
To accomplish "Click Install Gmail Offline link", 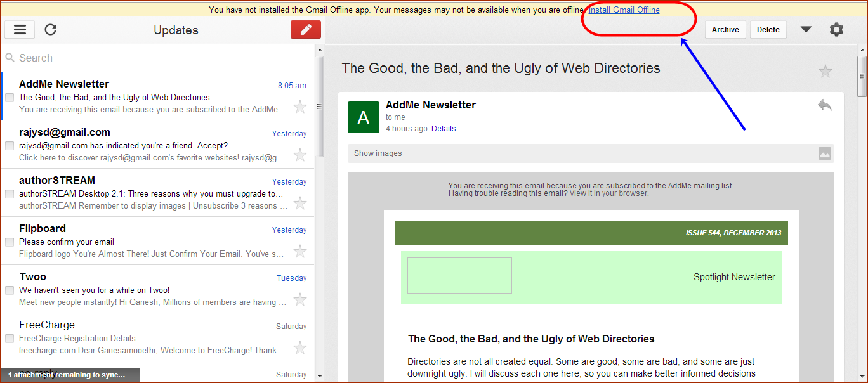I will (x=624, y=10).
